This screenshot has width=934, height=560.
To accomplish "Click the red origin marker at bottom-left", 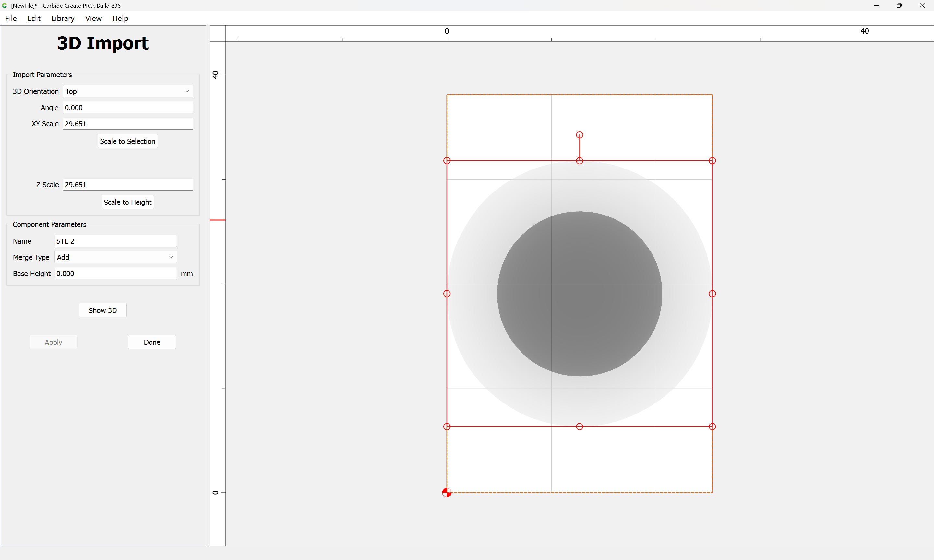I will tap(447, 493).
